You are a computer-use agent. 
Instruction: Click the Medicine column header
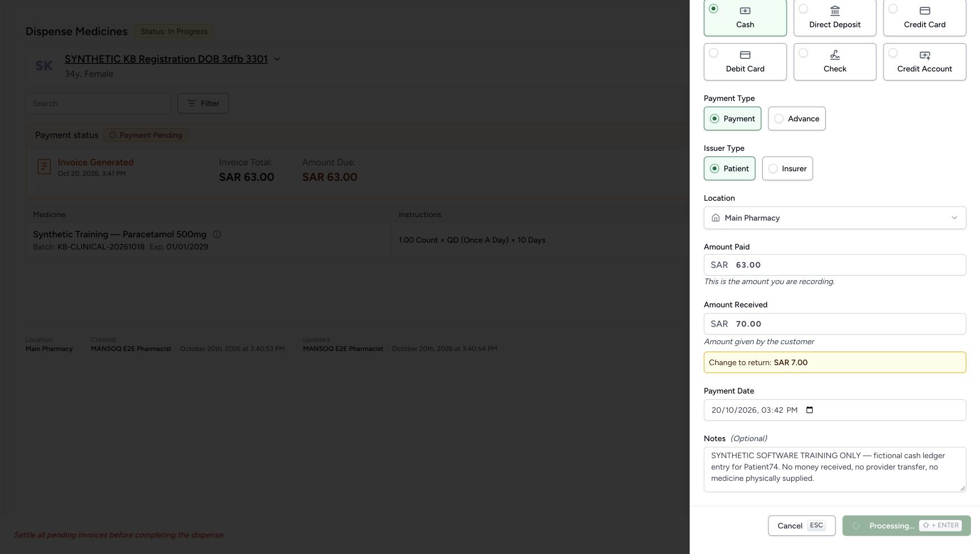(49, 214)
